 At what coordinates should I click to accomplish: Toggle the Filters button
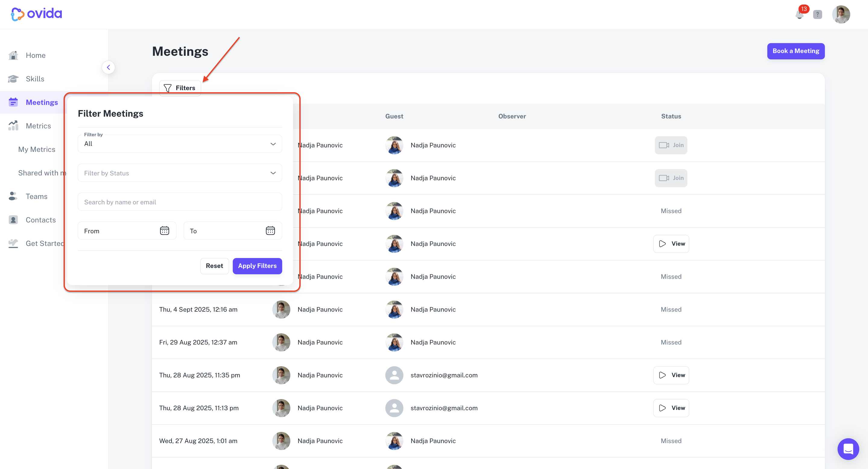click(180, 88)
